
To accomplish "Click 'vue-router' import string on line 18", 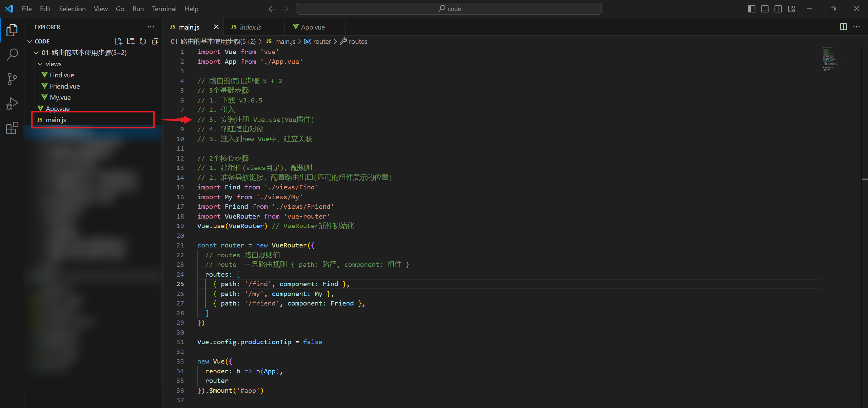I will point(307,217).
